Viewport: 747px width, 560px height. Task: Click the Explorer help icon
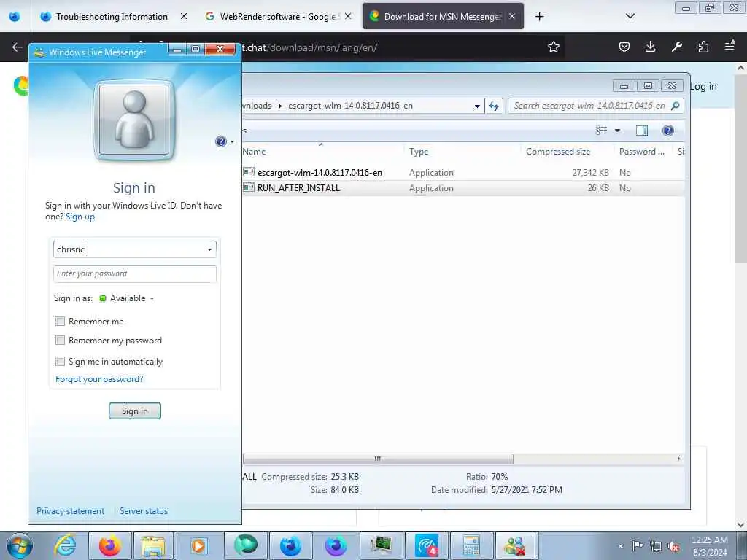tap(668, 131)
